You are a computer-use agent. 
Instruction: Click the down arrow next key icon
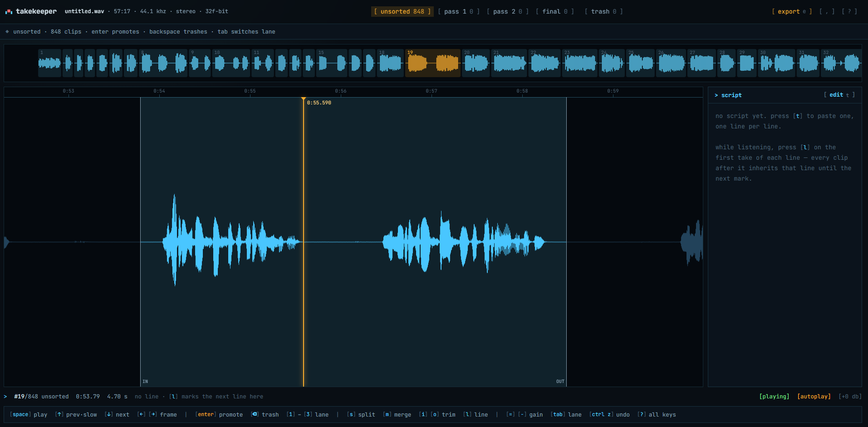pos(109,415)
